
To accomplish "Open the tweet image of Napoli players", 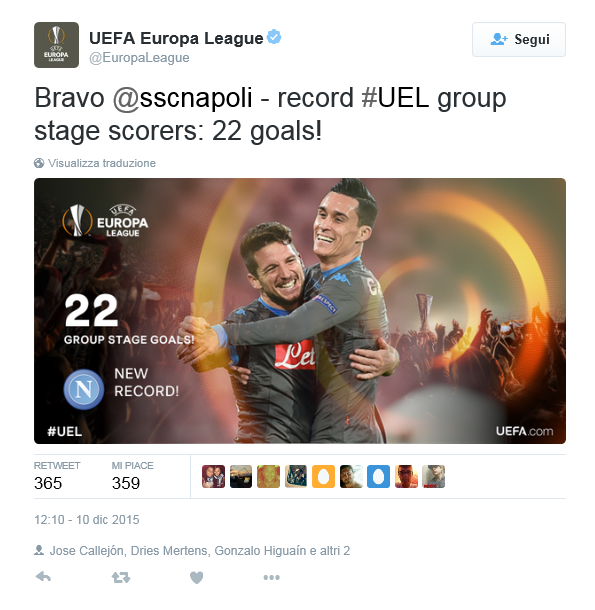I will pos(300,311).
